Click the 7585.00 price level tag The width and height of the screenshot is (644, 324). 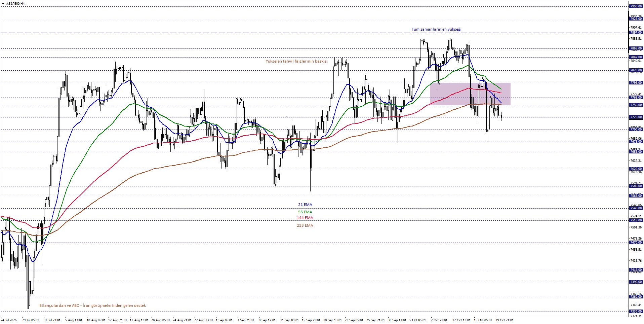(636, 186)
